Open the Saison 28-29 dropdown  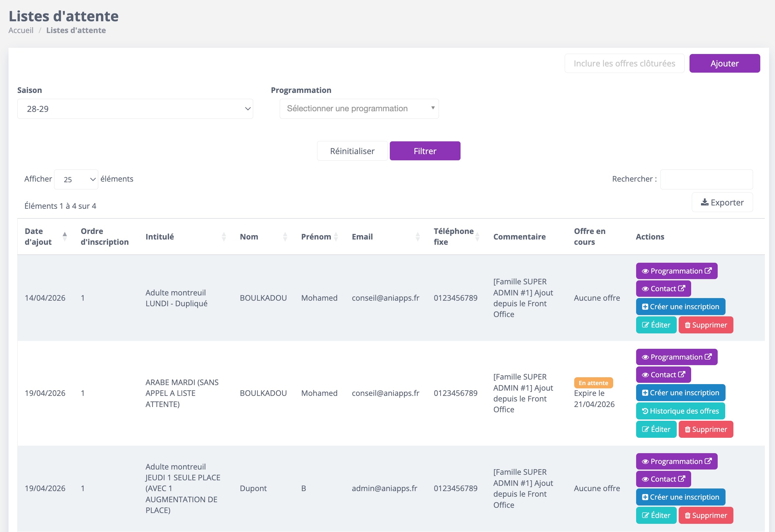click(135, 109)
